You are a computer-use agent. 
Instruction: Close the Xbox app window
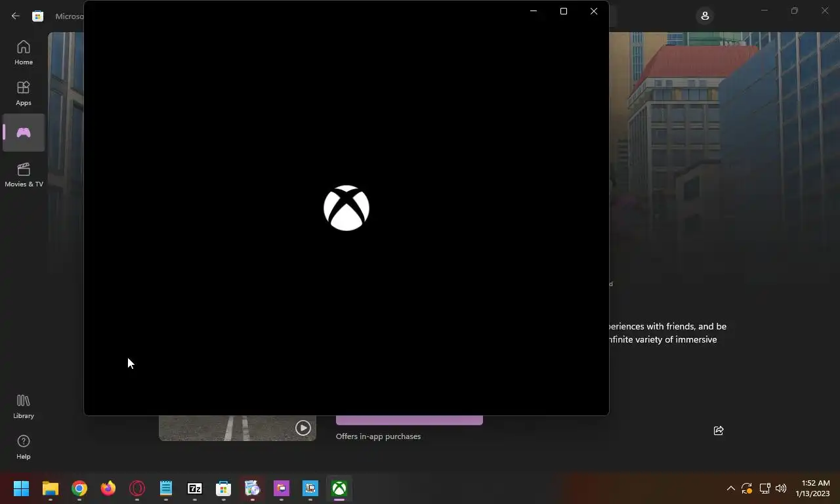coord(594,11)
